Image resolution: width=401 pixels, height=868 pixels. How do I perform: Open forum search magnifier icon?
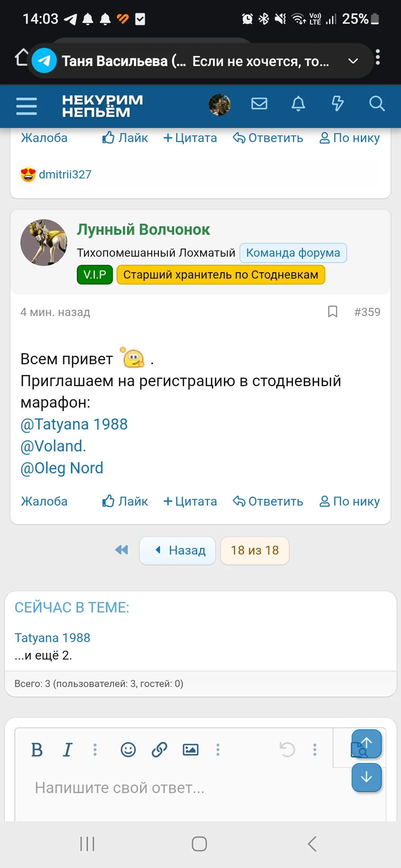pyautogui.click(x=376, y=104)
